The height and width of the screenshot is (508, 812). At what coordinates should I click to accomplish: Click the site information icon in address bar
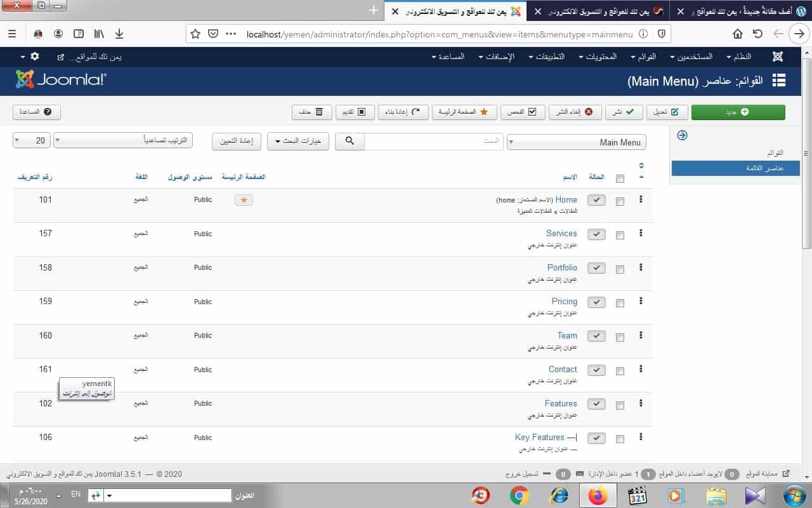(x=644, y=34)
